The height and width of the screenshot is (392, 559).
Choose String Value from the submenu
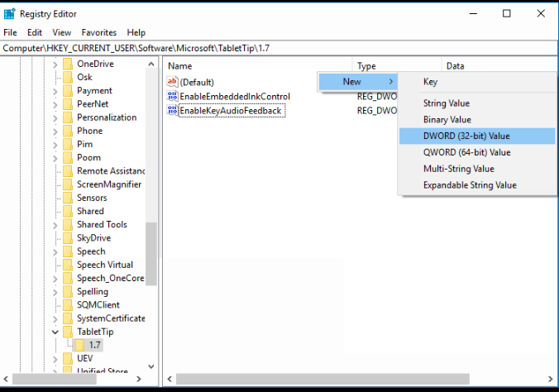click(x=477, y=103)
